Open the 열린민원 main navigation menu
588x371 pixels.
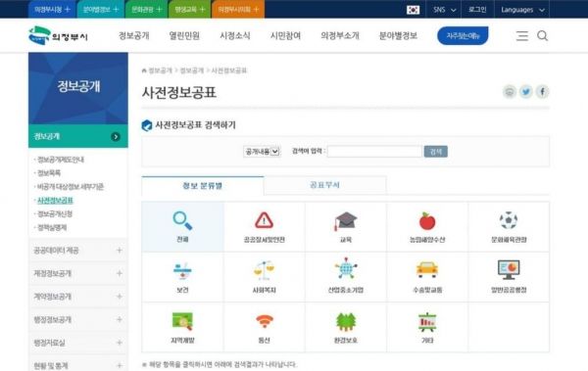pyautogui.click(x=184, y=36)
